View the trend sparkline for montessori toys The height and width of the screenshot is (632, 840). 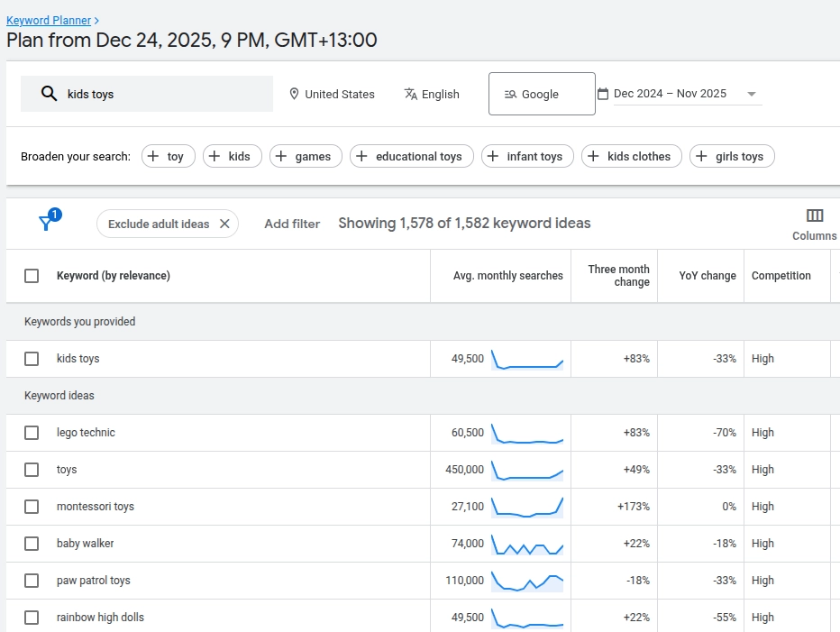527,507
